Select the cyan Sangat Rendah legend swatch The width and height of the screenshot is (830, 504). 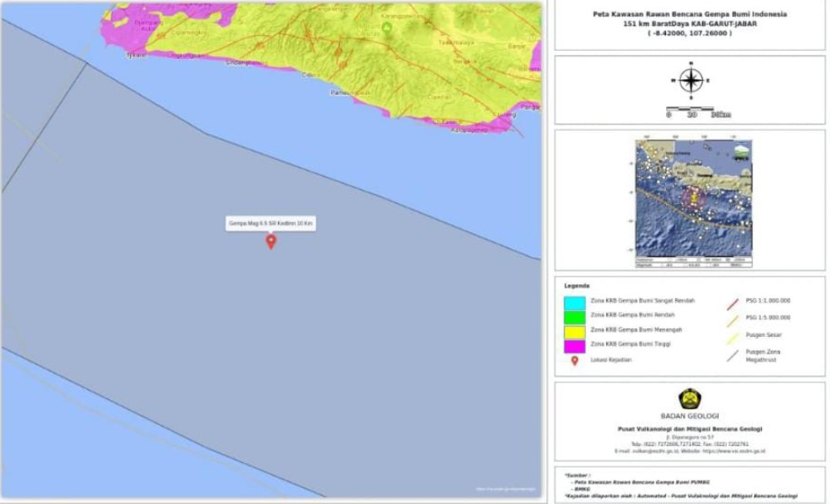coord(574,303)
